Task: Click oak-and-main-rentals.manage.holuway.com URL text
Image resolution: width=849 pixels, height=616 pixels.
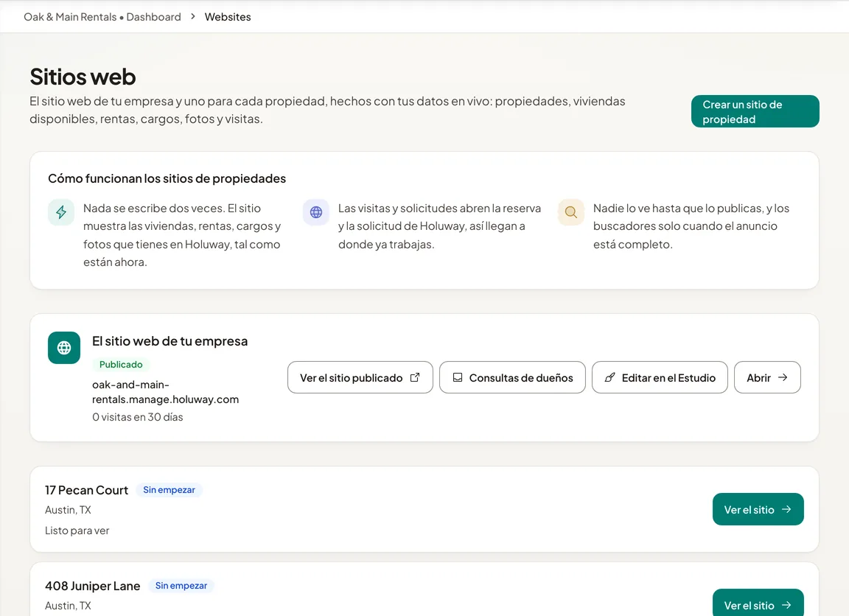Action: [x=165, y=392]
